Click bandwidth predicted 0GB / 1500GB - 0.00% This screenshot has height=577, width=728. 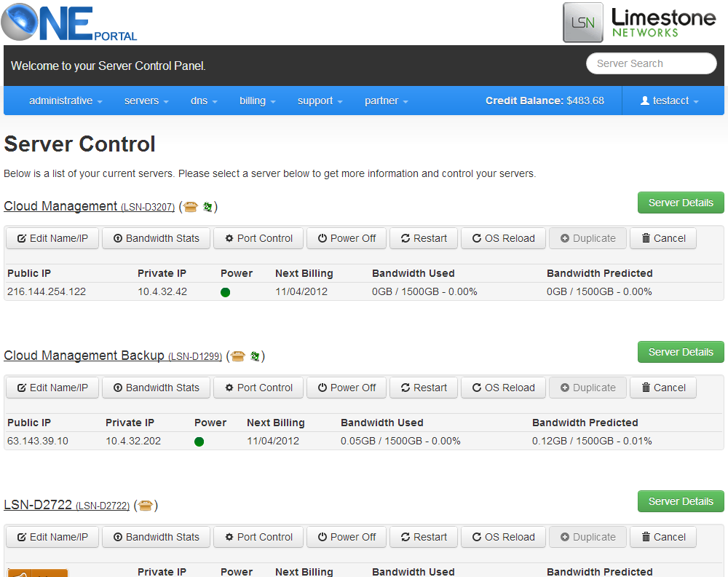click(599, 291)
